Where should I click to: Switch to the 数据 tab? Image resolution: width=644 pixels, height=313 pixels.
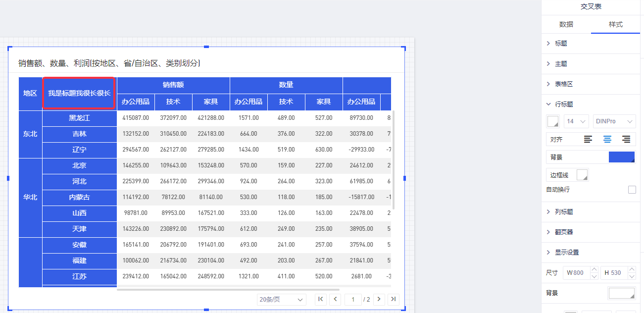coord(566,24)
